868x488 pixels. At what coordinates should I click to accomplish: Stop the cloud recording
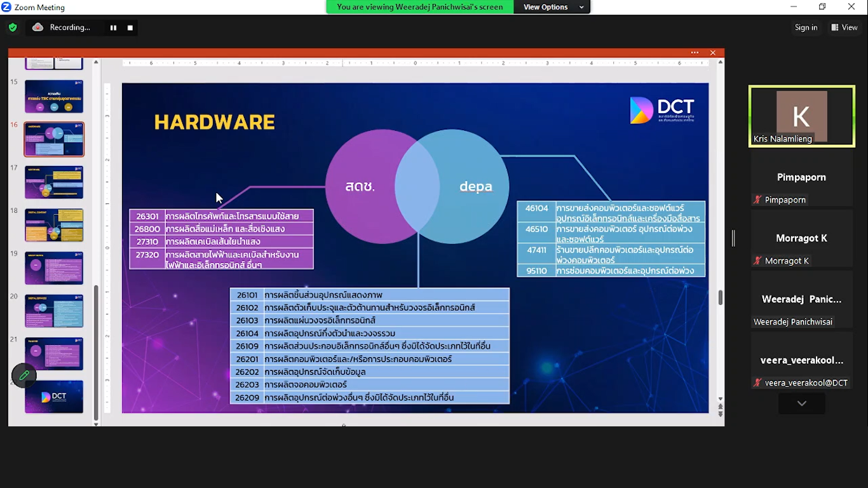[x=130, y=27]
